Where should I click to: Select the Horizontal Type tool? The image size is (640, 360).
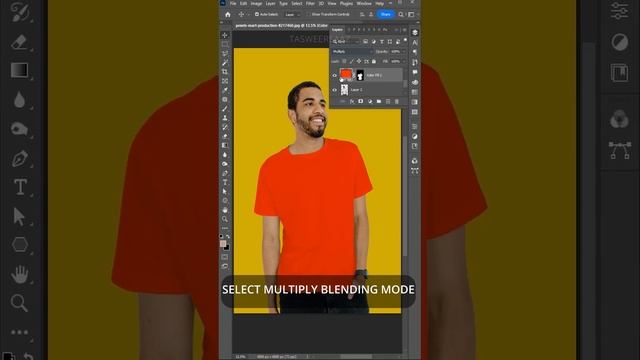pyautogui.click(x=225, y=182)
